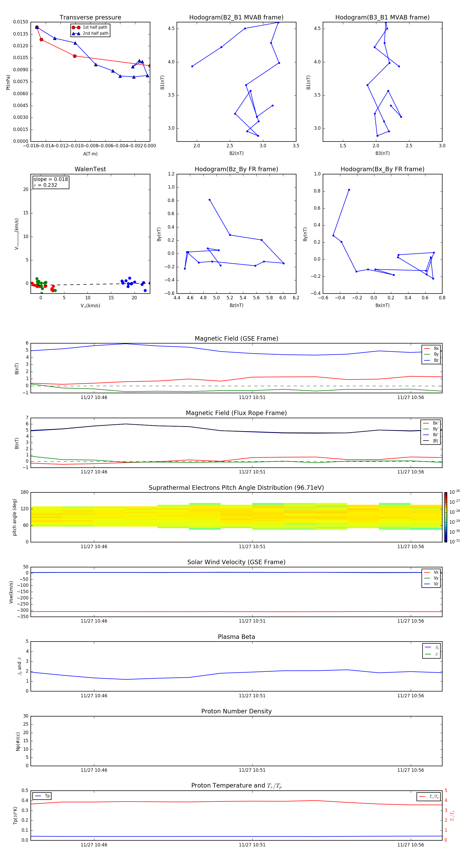Screen dimensions: 473x868
Task: Click the 'Vsw(km/s)' y-axis label
Action: (x=11, y=592)
